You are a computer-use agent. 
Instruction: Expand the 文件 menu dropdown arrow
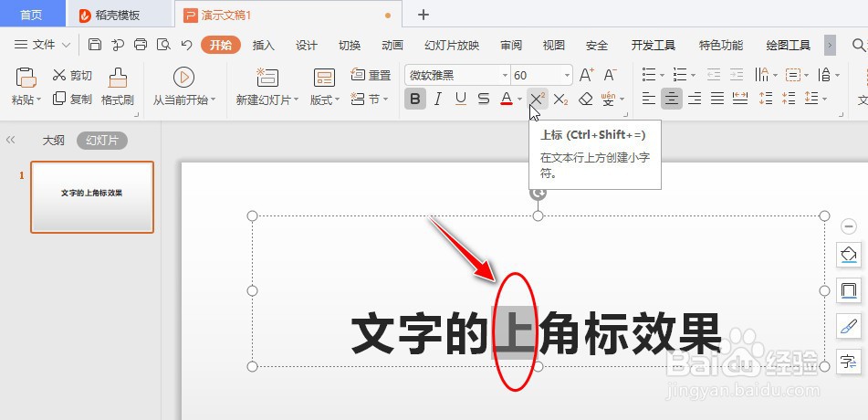click(66, 45)
